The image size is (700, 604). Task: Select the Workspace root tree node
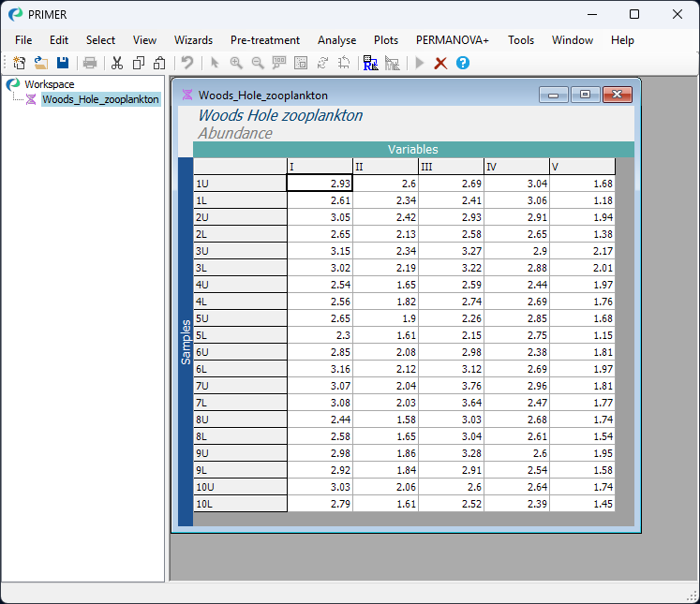(50, 84)
